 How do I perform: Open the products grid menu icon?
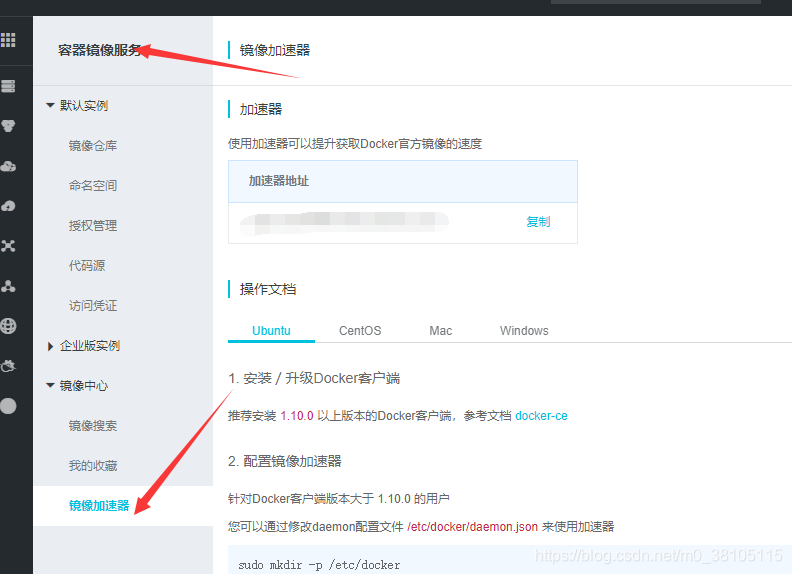click(8, 40)
